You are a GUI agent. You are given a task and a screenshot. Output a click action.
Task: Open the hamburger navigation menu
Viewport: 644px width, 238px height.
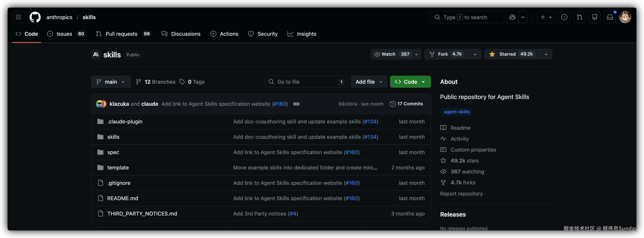point(18,17)
